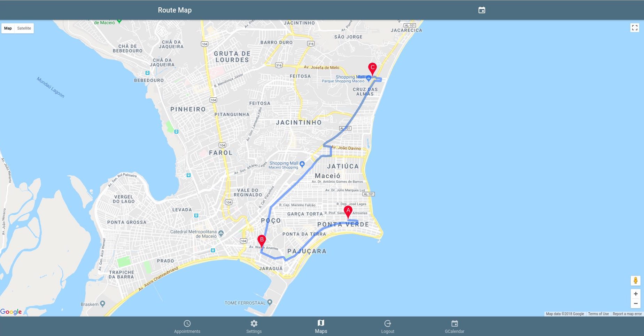This screenshot has height=336, width=644.
Task: Click Maceió Shopping mall pin icon
Action: click(x=302, y=164)
